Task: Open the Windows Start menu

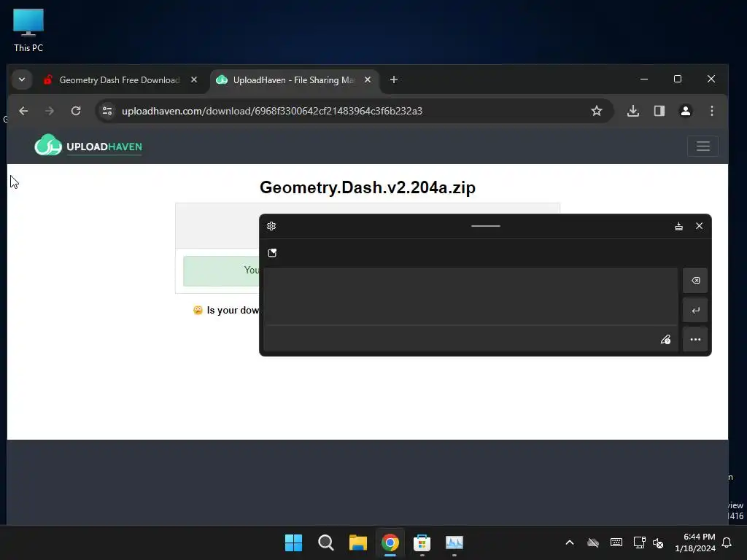Action: (293, 542)
